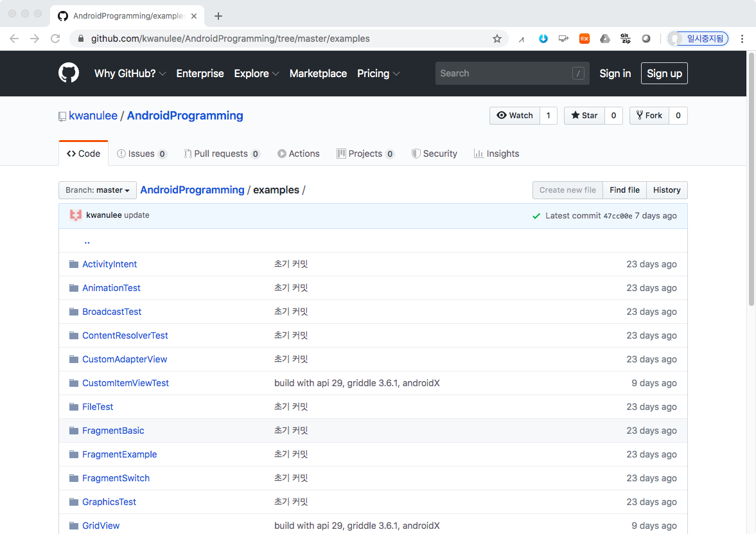Open the Actions tab
The image size is (756, 534).
(x=299, y=154)
